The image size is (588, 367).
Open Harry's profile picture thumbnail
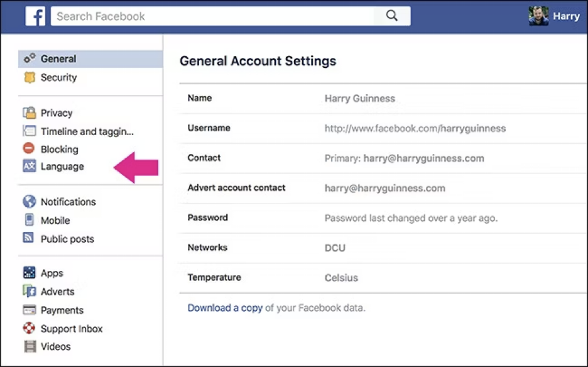[538, 16]
